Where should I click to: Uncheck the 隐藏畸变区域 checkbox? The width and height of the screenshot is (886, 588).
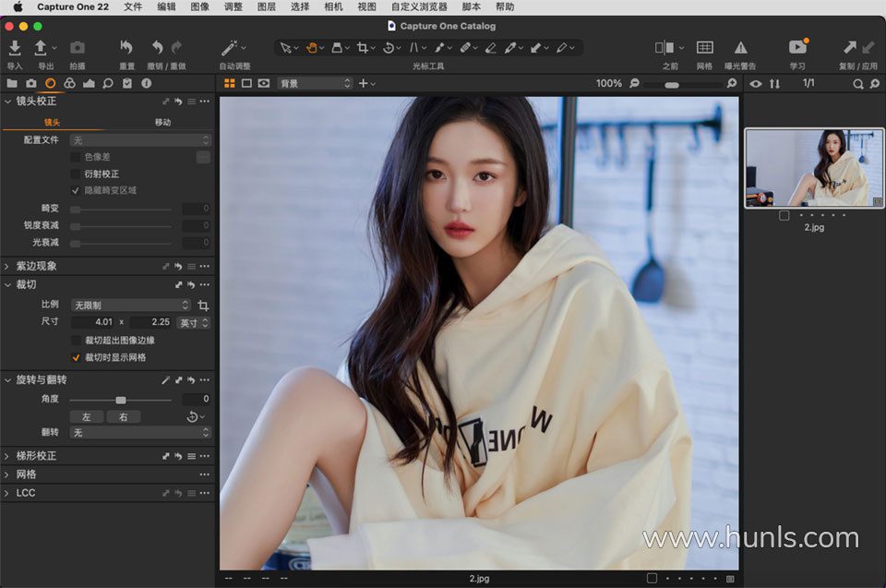[76, 190]
